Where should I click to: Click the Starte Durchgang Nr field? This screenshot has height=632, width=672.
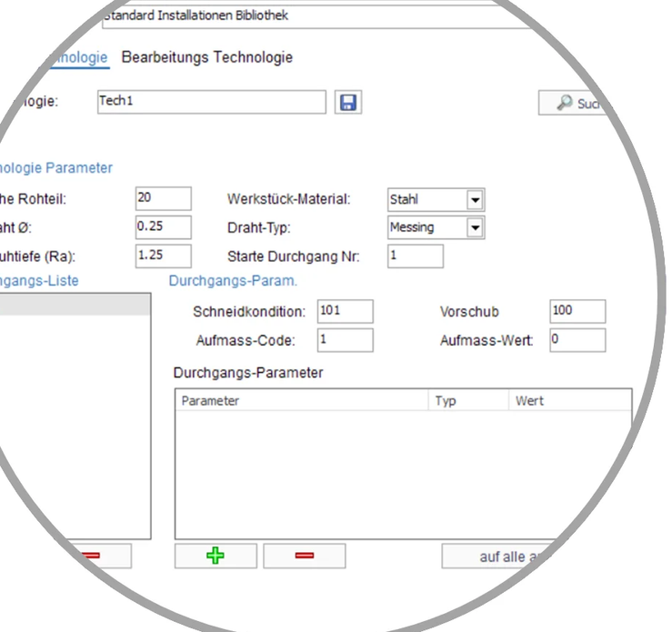pyautogui.click(x=416, y=256)
